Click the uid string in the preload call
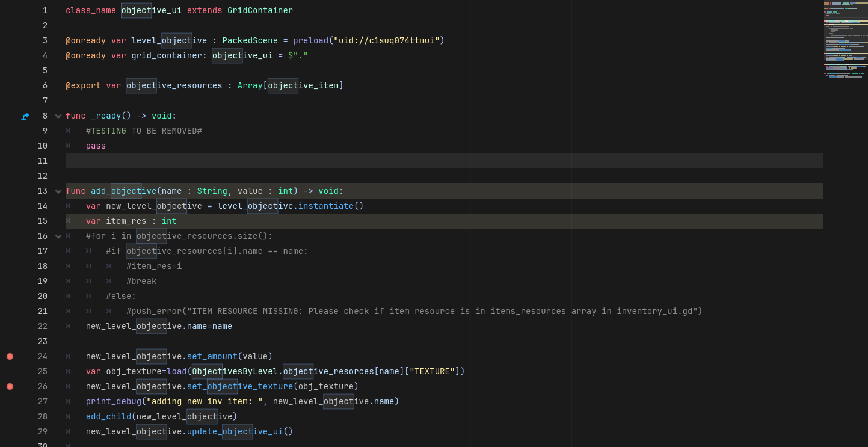The image size is (868, 447). (x=386, y=40)
